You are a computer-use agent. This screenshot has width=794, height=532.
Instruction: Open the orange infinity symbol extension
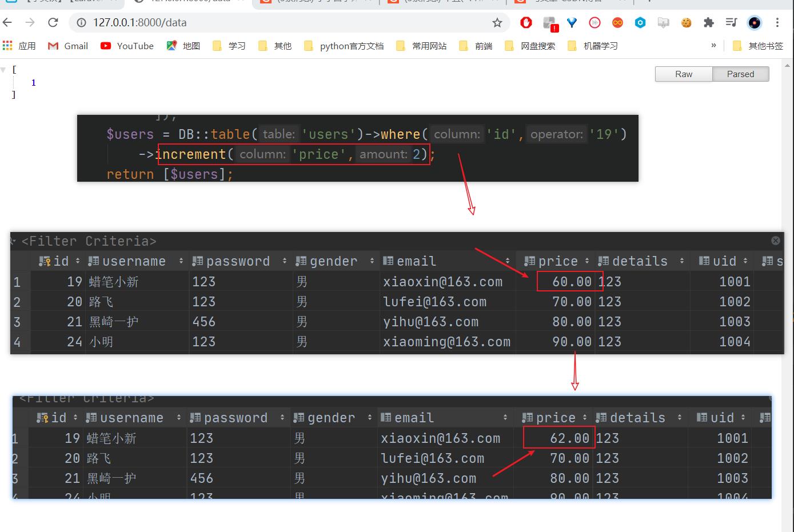coord(617,22)
